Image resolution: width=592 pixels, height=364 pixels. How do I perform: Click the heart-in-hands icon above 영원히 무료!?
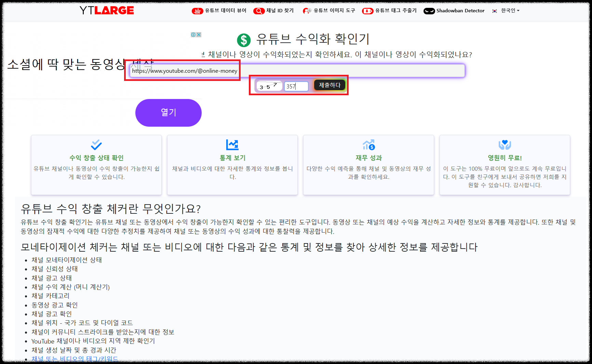click(x=505, y=145)
